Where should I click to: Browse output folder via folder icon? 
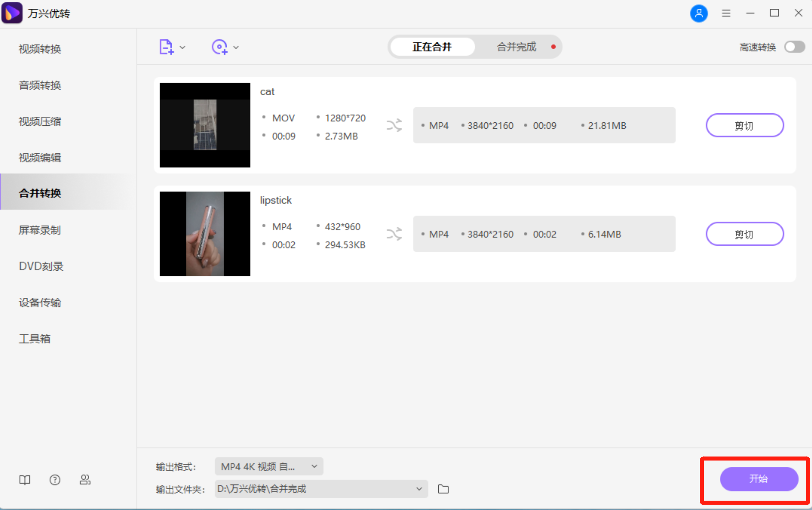click(x=443, y=489)
